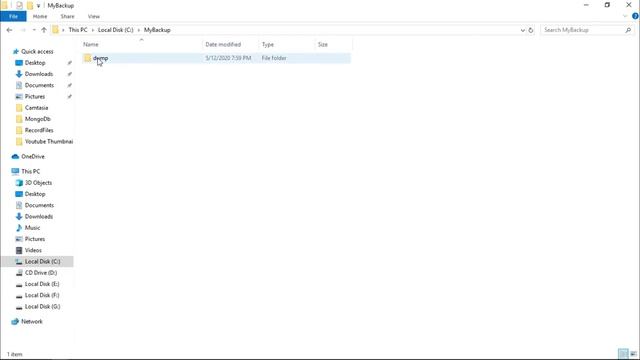640x360 pixels.
Task: Click the search magnifier icon
Action: 628,30
